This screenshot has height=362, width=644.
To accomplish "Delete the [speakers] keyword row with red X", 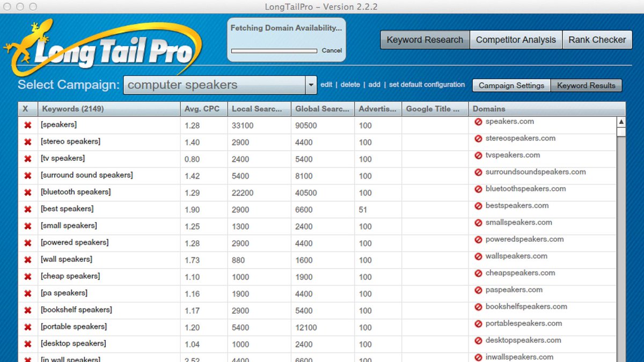I will tap(28, 125).
